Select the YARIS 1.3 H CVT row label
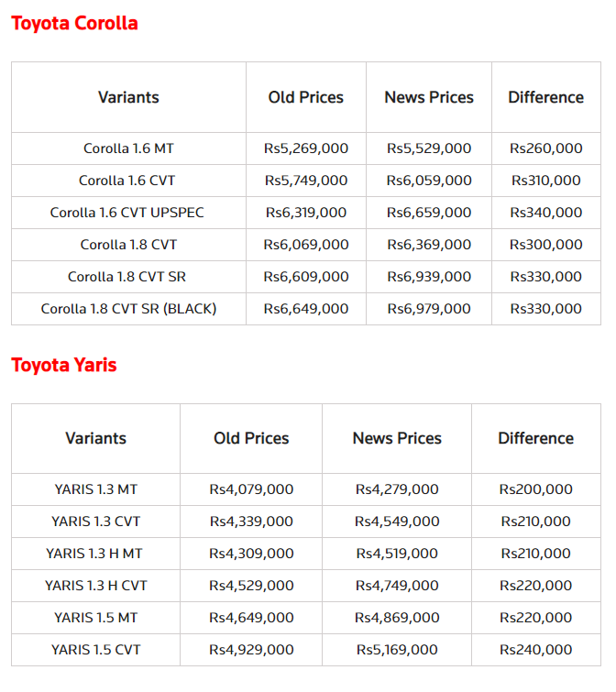Viewport: 616px width, 692px height. (95, 586)
